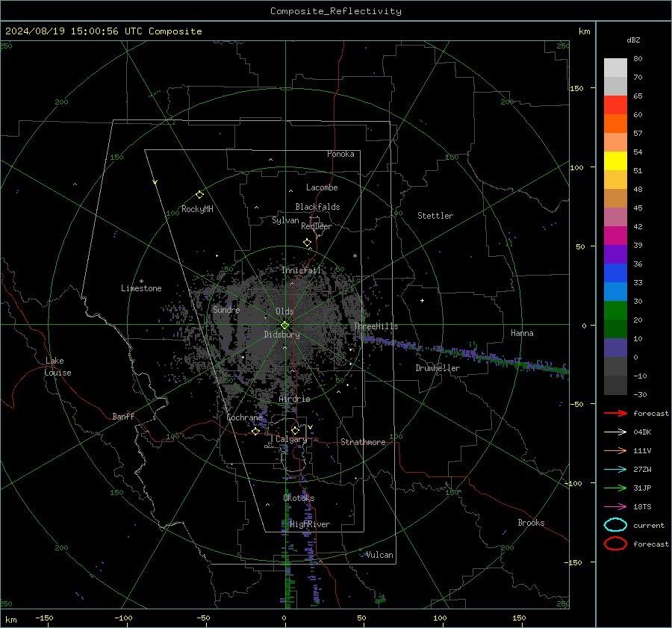This screenshot has height=628, width=672.
Task: Click the ThreeHills city label
Action: click(x=376, y=326)
